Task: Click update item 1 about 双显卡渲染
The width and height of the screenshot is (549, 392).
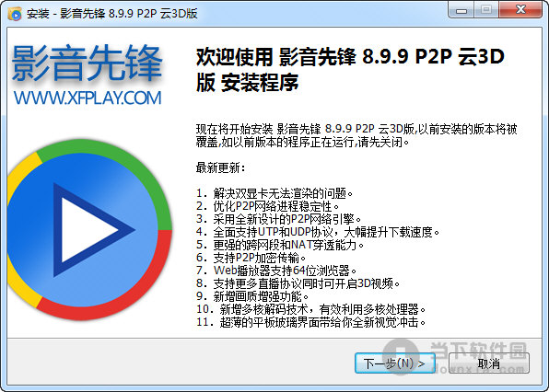Action: tap(274, 193)
